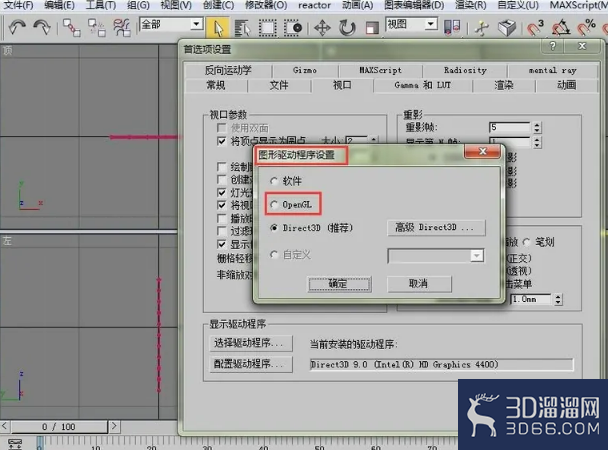Open the 编辑(E) menu
Image resolution: width=608 pixels, height=450 pixels.
click(59, 5)
